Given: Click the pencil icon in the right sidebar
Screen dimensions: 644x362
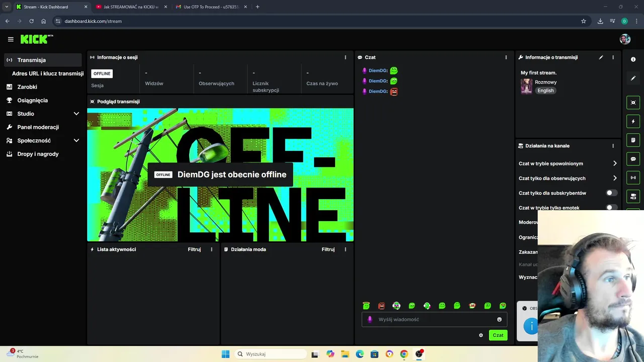Looking at the screenshot, I should point(633,78).
